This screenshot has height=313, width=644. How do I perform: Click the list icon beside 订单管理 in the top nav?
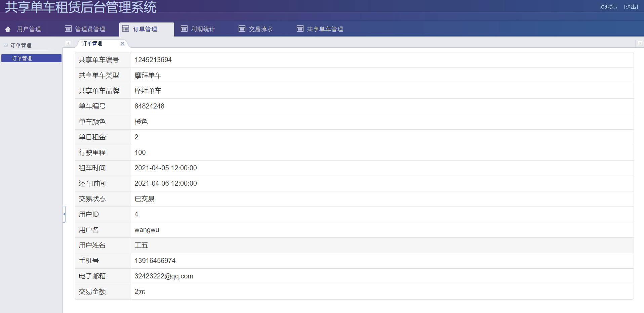(126, 29)
